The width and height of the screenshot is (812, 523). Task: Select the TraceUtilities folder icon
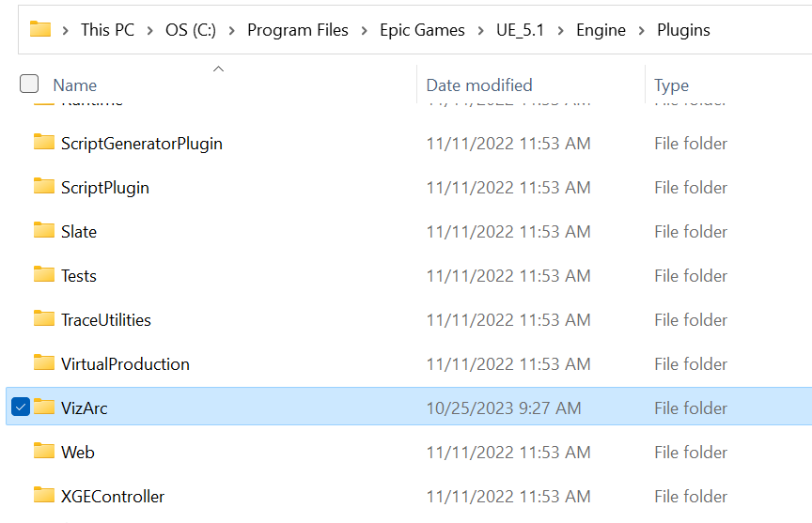pos(44,319)
